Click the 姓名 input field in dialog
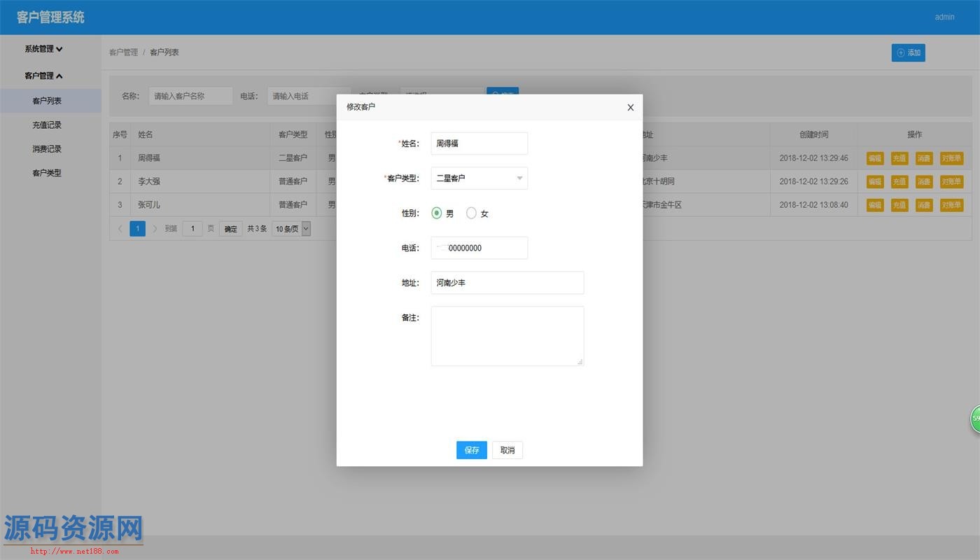Viewport: 980px width, 560px height. [x=479, y=143]
